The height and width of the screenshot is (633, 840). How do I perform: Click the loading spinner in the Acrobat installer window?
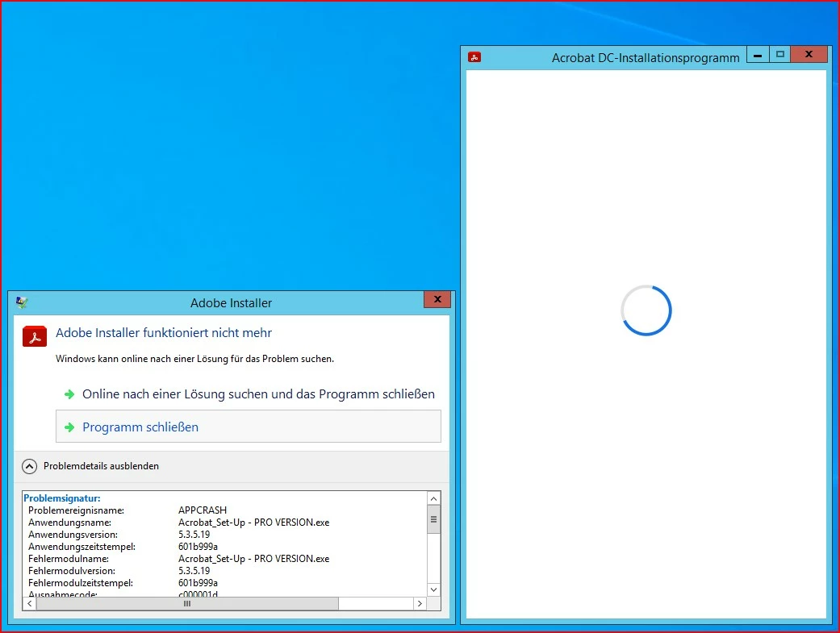point(646,310)
